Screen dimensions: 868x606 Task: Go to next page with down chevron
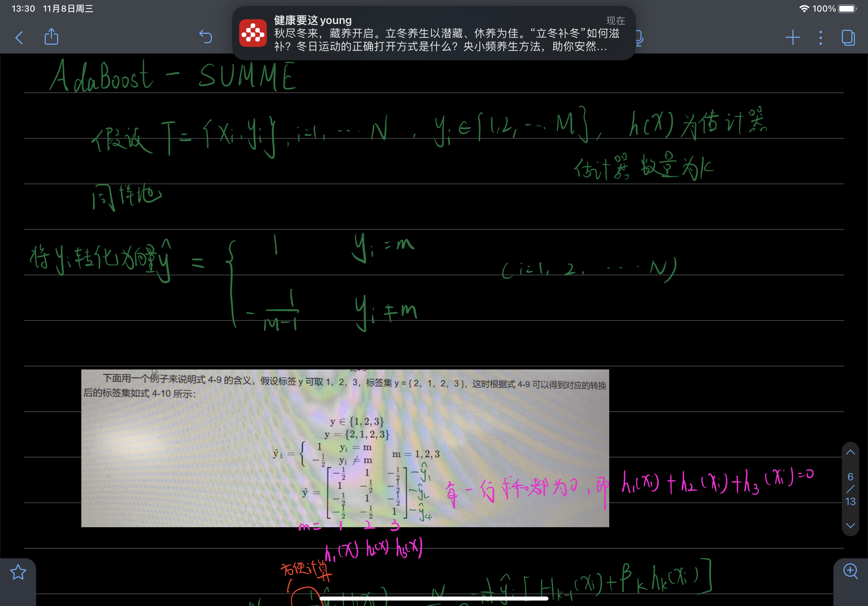click(851, 526)
